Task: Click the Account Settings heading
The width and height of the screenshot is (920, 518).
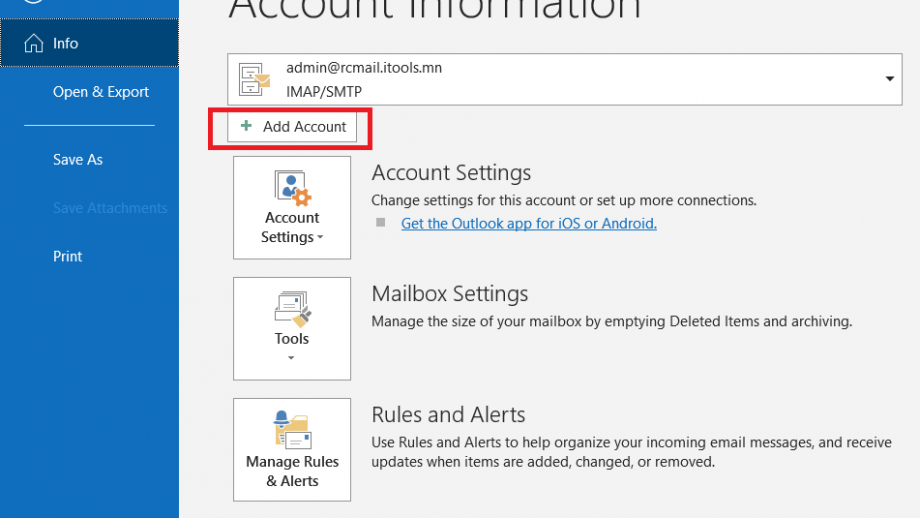Action: tap(451, 172)
